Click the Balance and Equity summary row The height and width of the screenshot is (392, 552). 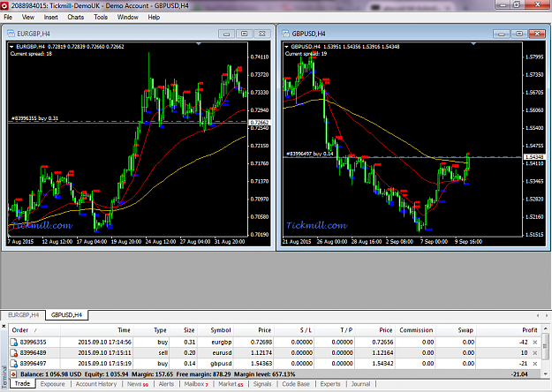[275, 374]
